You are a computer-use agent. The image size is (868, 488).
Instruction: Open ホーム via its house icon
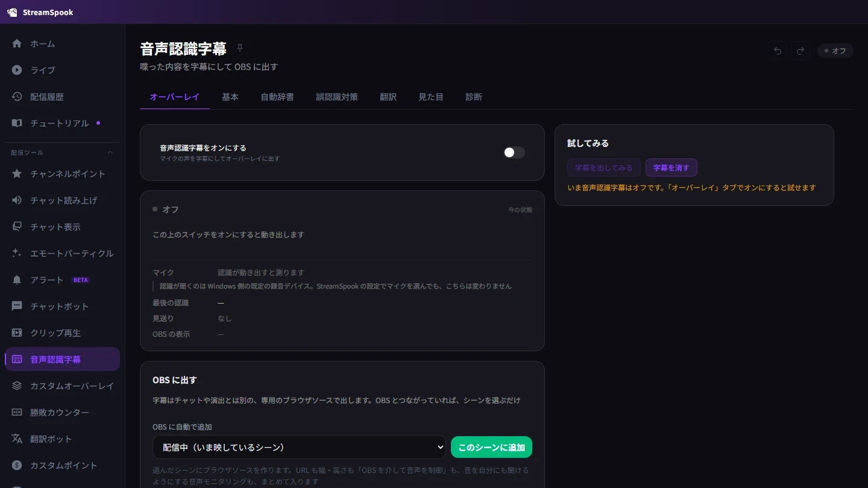click(17, 43)
